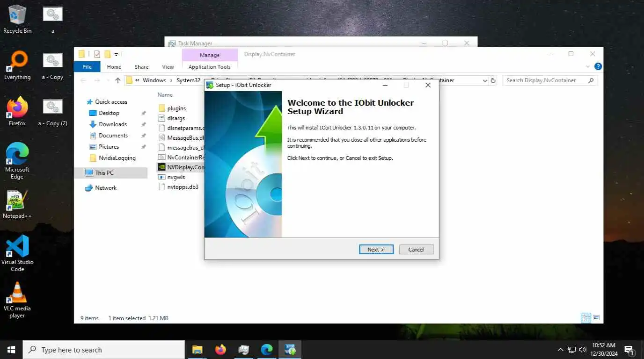Image resolution: width=644 pixels, height=359 pixels.
Task: Select the IObit setup taskbar icon
Action: pos(290,350)
